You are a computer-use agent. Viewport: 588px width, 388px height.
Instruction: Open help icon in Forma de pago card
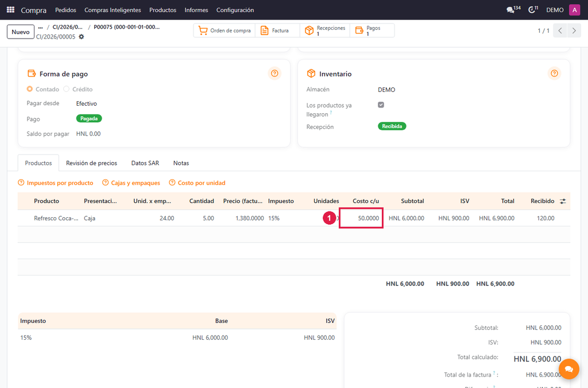(274, 73)
